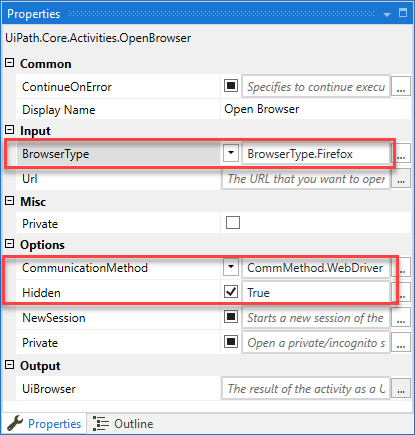Click the Properties panel pin dropdown arrow
415x435 pixels.
click(x=387, y=14)
